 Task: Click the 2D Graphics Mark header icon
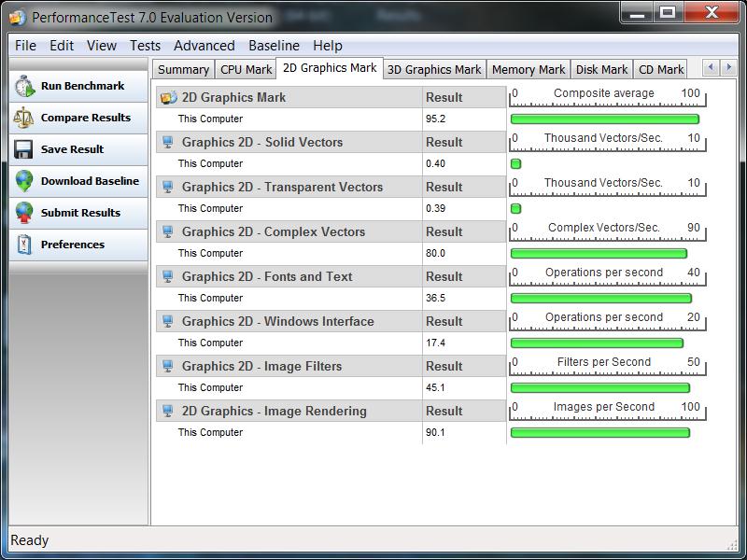(169, 97)
